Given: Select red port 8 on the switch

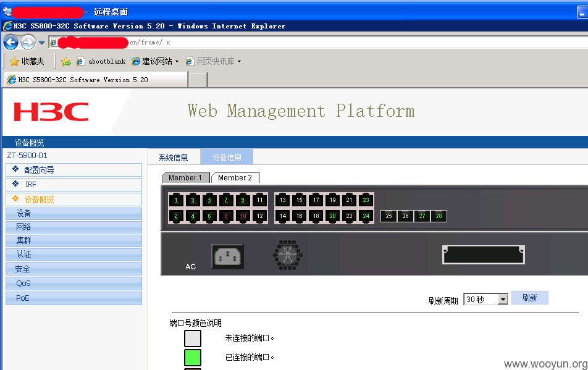Looking at the screenshot, I should 226,216.
